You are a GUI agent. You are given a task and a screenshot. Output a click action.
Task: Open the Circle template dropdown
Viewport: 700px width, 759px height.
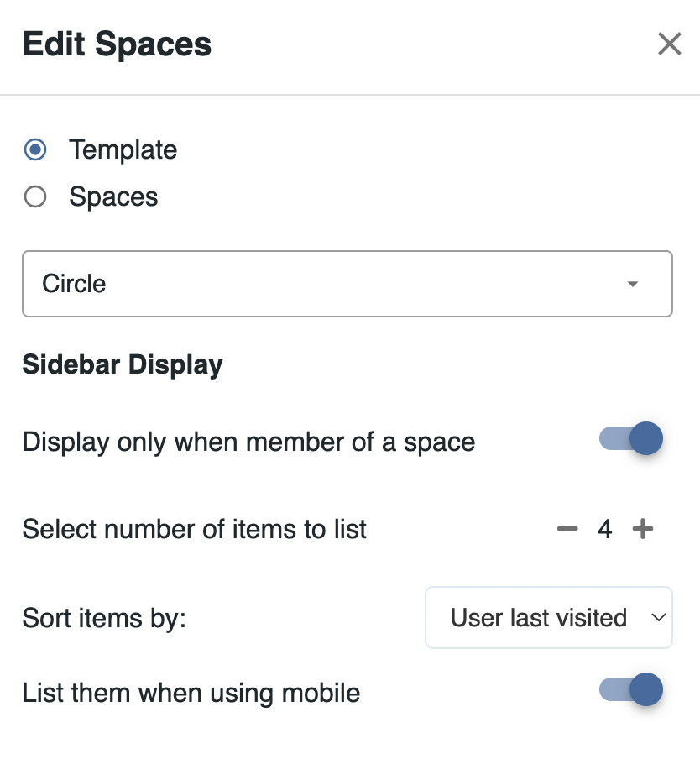click(x=347, y=284)
